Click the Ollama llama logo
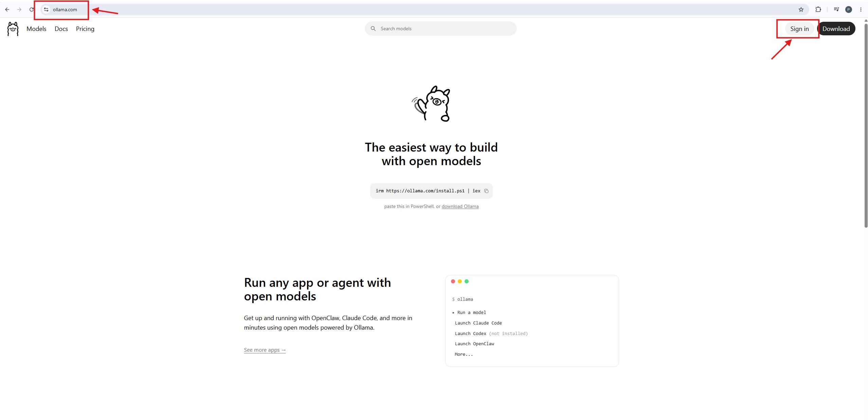This screenshot has width=868, height=420. pyautogui.click(x=13, y=29)
